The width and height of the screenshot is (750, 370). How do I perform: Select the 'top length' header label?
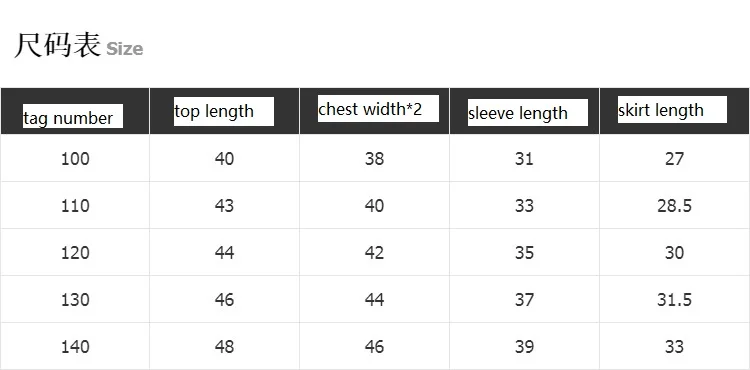pos(224,111)
